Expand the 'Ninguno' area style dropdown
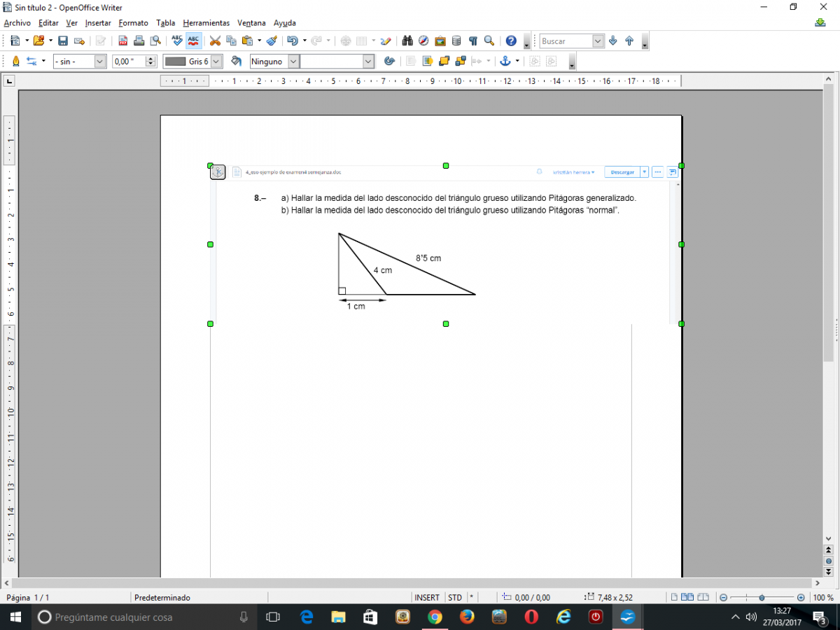 pyautogui.click(x=293, y=62)
